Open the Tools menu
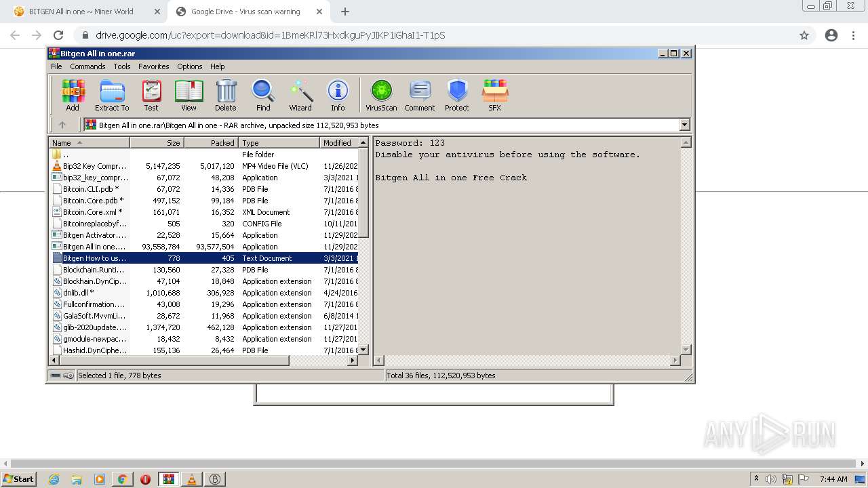This screenshot has height=488, width=868. pyautogui.click(x=122, y=66)
